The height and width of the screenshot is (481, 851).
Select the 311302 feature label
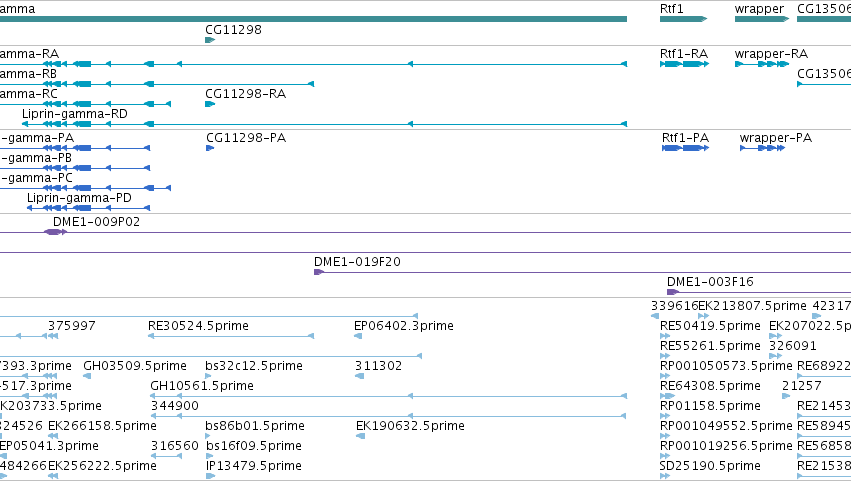pyautogui.click(x=378, y=366)
